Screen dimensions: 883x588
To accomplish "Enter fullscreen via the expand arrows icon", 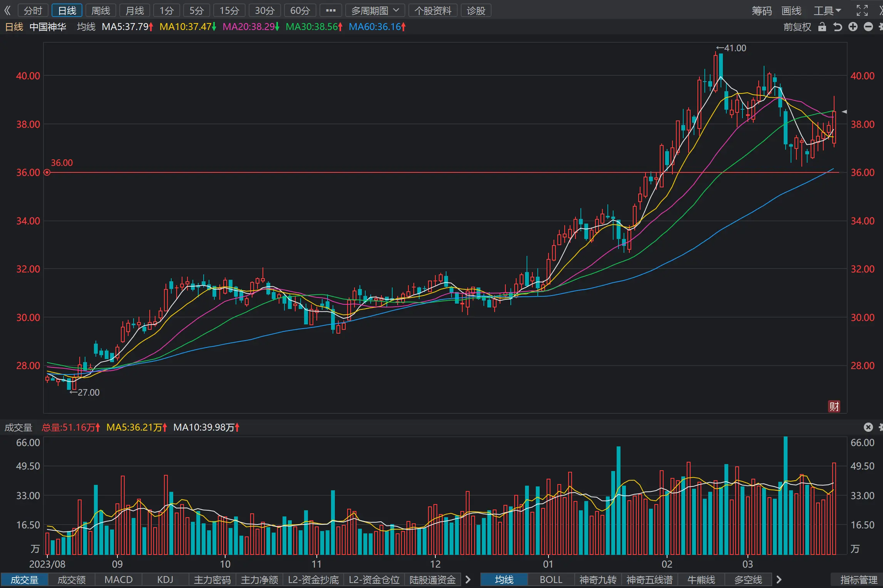I will tap(862, 10).
